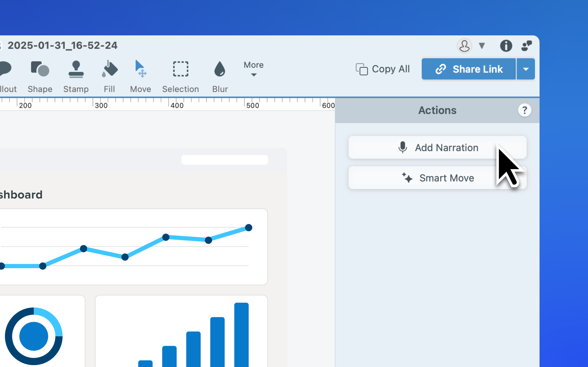Click the user account avatar

point(464,46)
